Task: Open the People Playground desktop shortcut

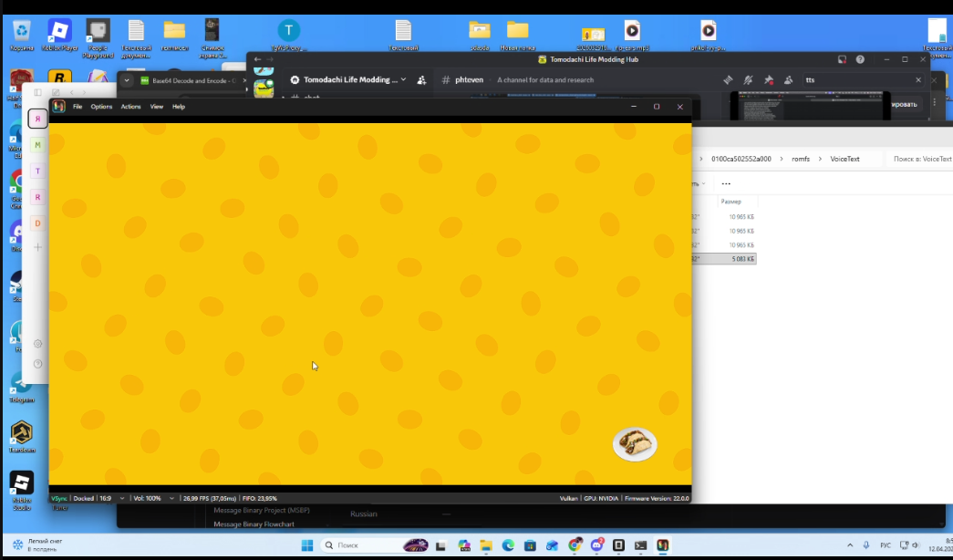Action: pyautogui.click(x=98, y=38)
